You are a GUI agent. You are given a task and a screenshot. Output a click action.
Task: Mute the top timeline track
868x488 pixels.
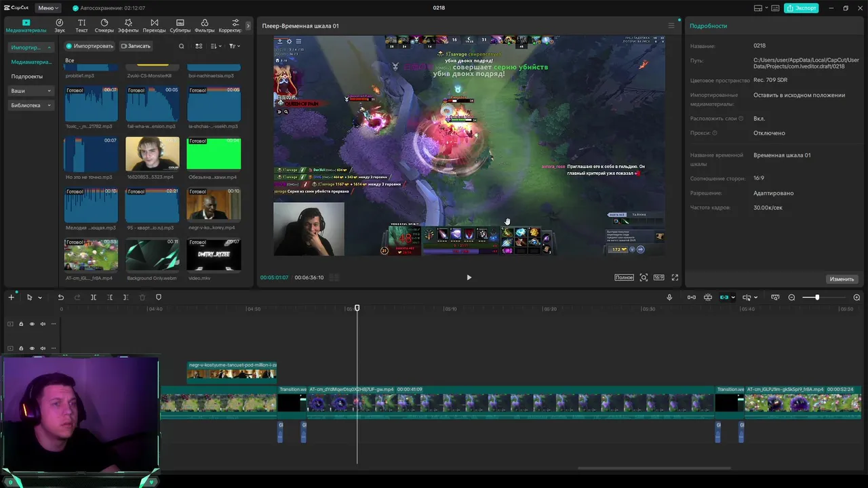click(x=43, y=324)
